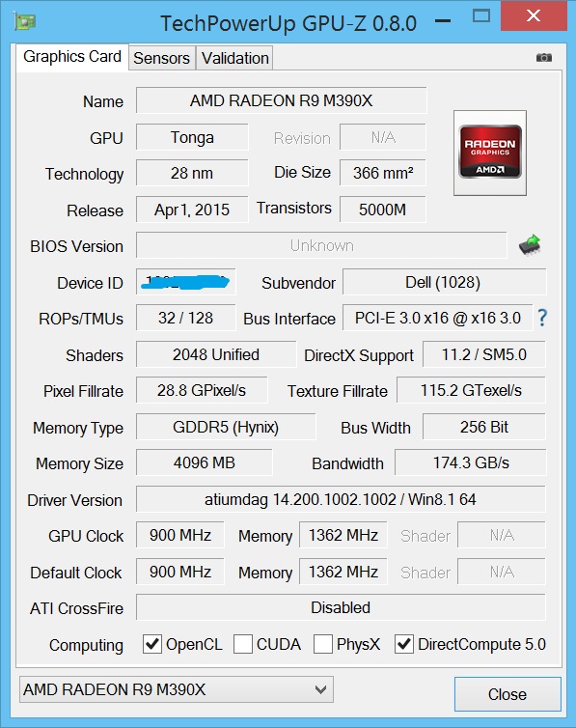Click the Driver Version label
Viewport: 576px width, 728px height.
pyautogui.click(x=74, y=500)
